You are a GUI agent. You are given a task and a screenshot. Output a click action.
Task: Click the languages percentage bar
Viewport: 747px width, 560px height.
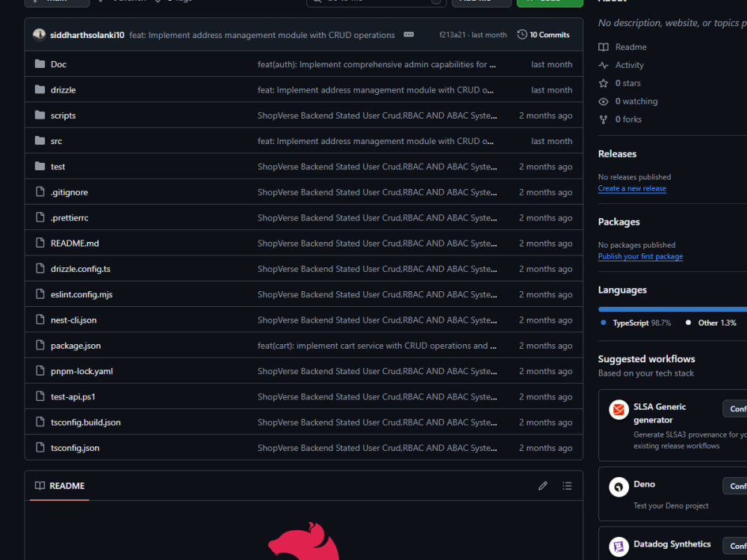(673, 309)
